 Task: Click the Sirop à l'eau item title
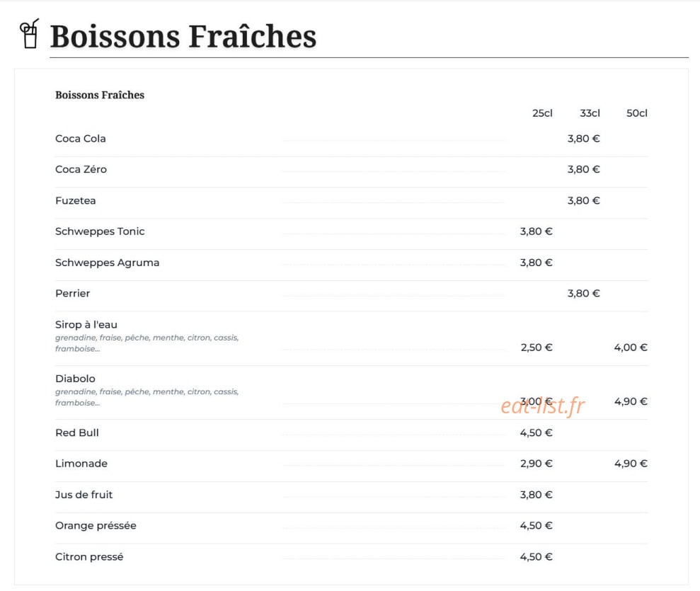point(86,324)
